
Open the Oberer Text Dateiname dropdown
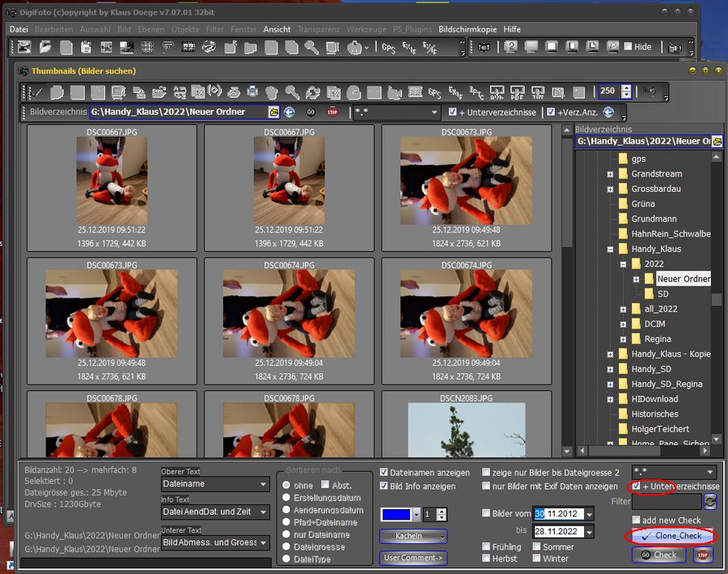click(x=215, y=485)
